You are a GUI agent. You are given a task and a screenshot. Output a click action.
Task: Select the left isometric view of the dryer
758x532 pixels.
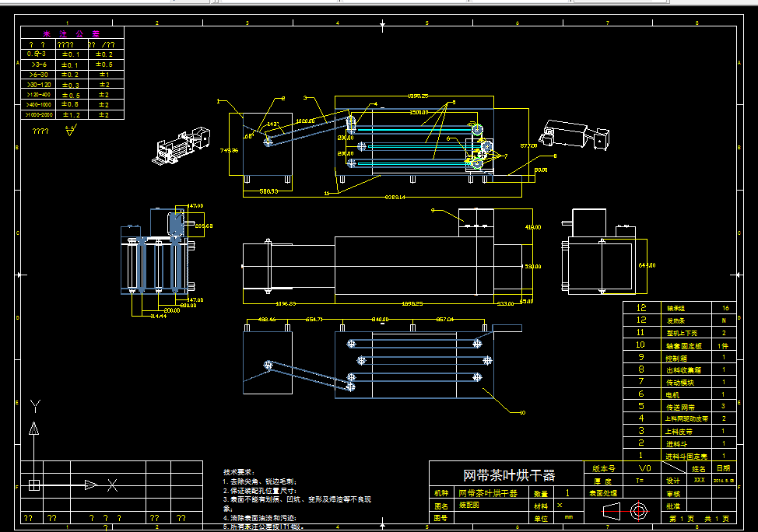[181, 145]
